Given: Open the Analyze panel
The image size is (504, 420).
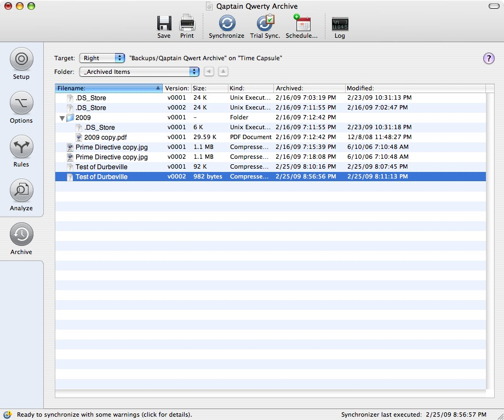Looking at the screenshot, I should pos(21,191).
